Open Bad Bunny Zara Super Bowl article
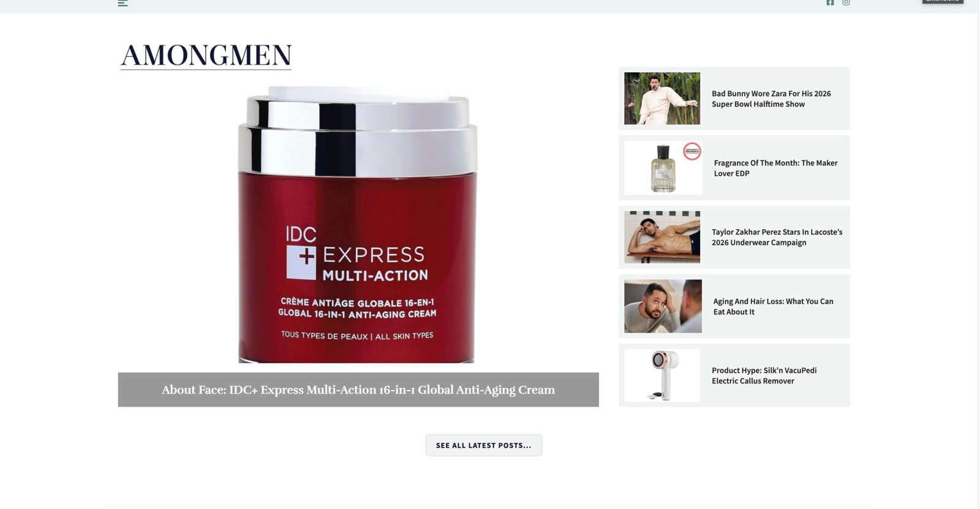Screen dimensions: 980x509 coord(771,99)
